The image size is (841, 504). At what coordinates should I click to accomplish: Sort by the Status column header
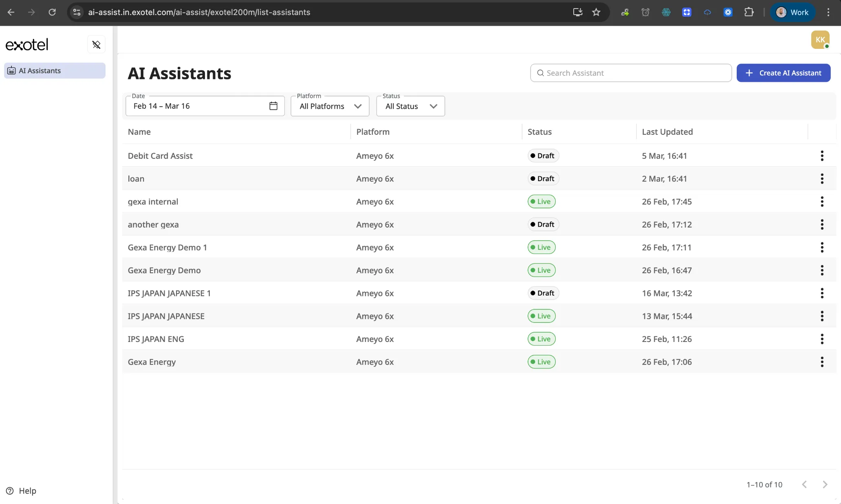coord(539,132)
